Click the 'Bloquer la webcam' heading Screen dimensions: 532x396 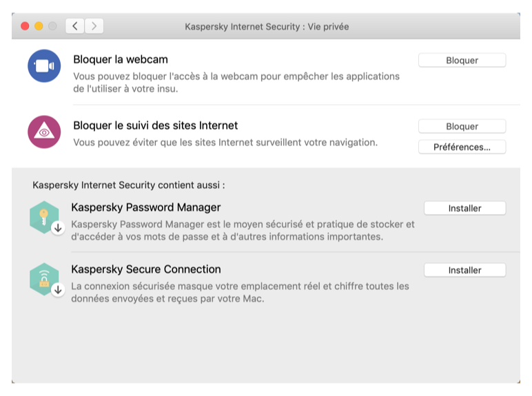click(121, 59)
